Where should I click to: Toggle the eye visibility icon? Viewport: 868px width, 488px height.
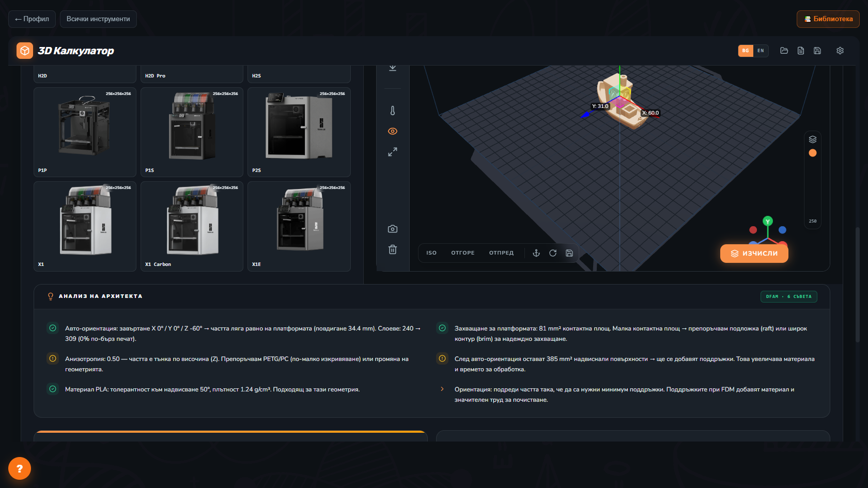(393, 131)
